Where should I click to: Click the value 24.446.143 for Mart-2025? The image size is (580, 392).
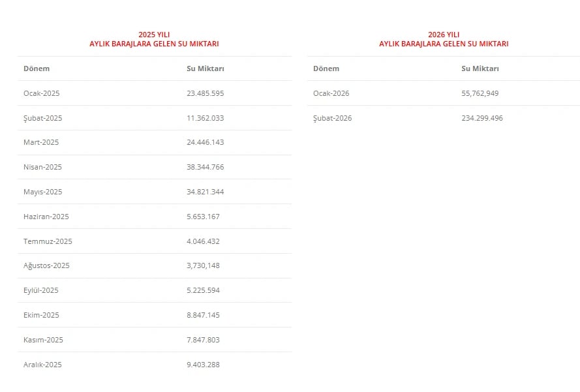tap(205, 142)
